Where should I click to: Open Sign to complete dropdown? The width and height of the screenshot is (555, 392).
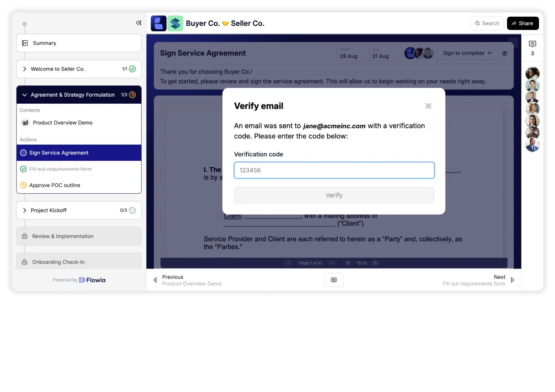(x=467, y=53)
